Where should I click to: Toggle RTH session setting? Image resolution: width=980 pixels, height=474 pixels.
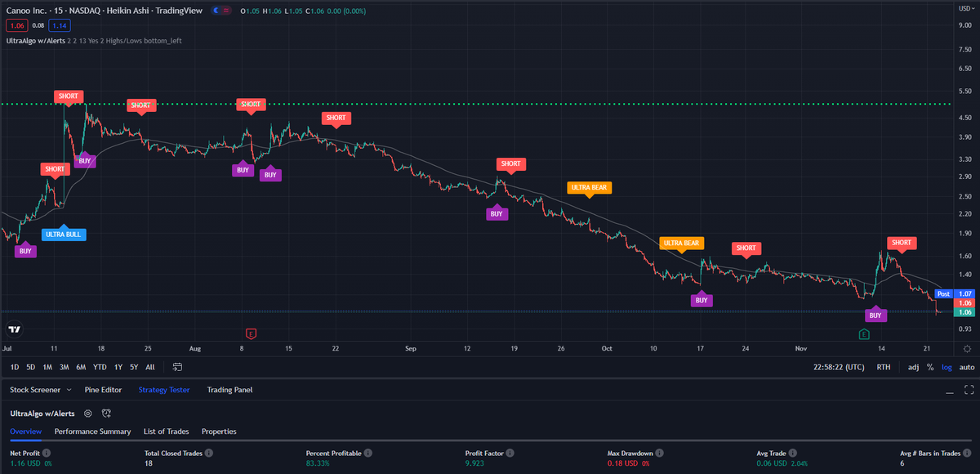(884, 367)
